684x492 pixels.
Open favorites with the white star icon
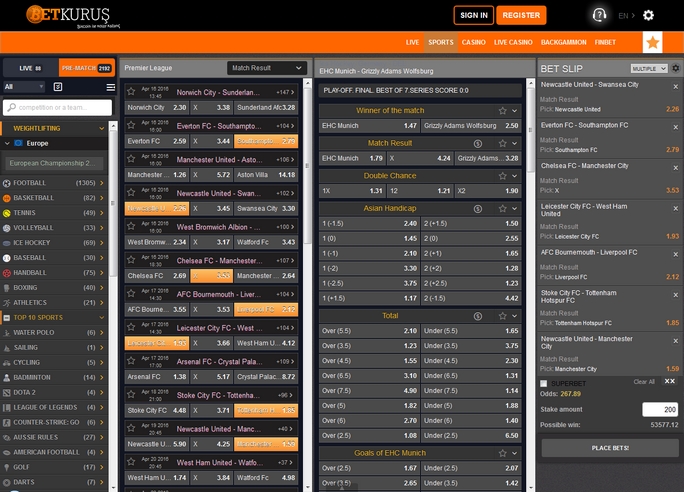(x=653, y=42)
